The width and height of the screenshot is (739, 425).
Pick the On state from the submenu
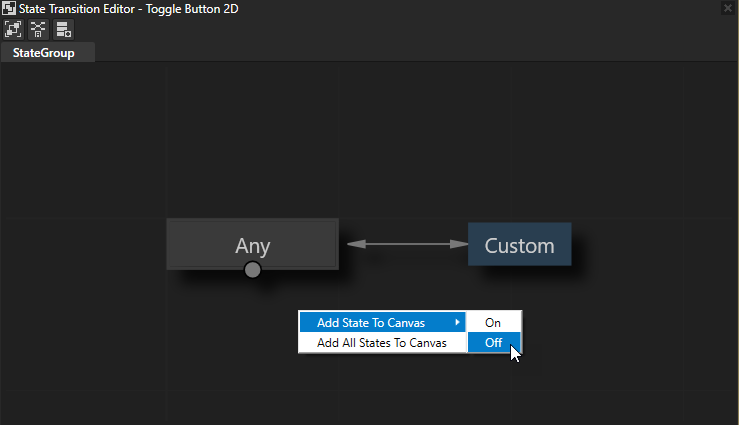tap(493, 322)
